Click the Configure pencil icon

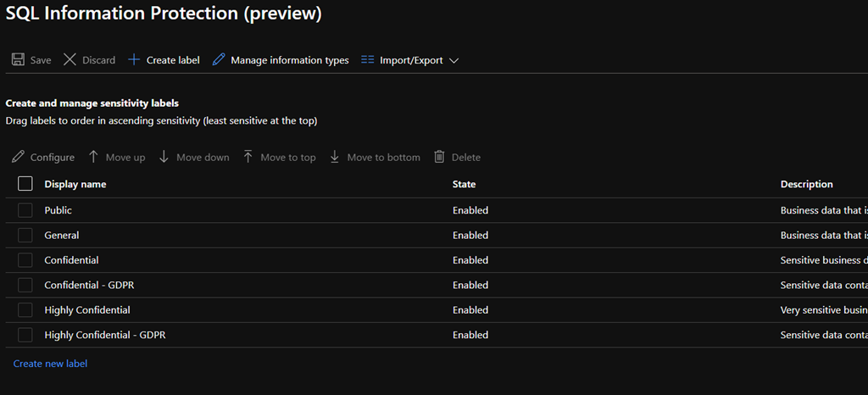(x=18, y=157)
